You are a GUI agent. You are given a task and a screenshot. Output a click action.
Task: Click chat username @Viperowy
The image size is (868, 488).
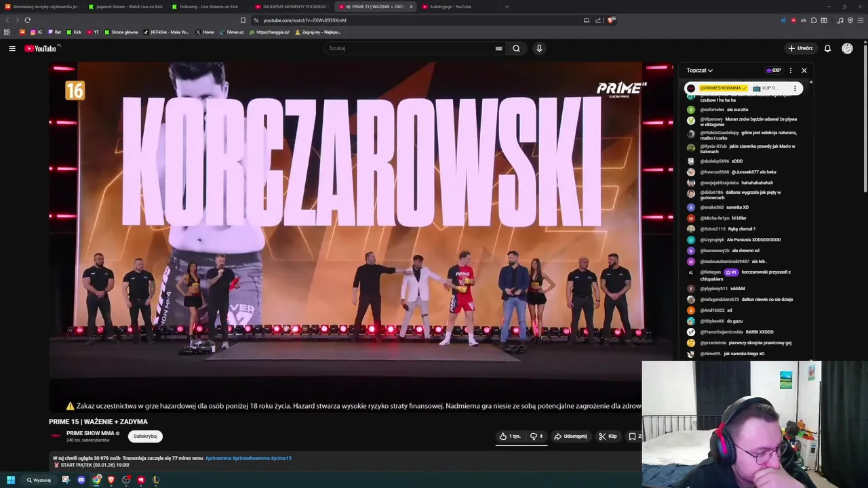point(711,119)
